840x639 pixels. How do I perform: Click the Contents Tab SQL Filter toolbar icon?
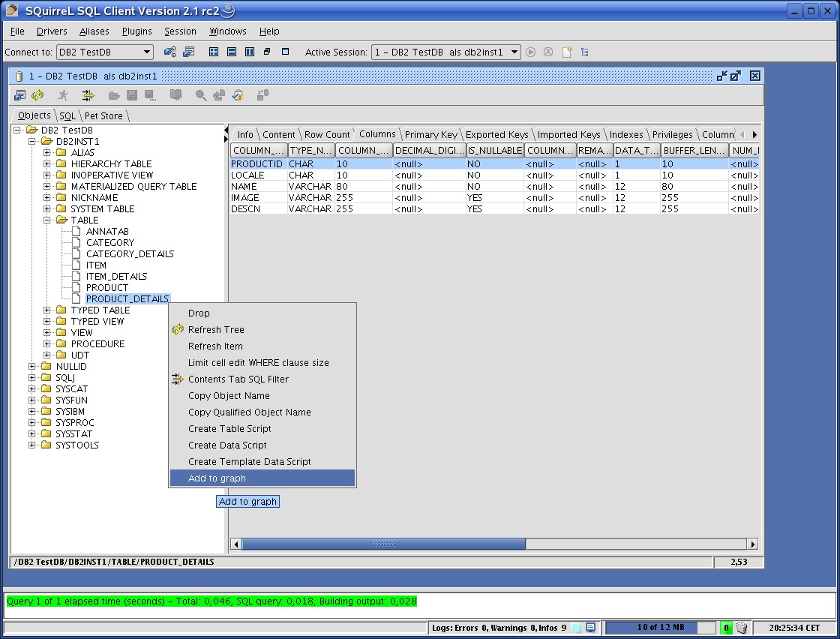pyautogui.click(x=88, y=95)
